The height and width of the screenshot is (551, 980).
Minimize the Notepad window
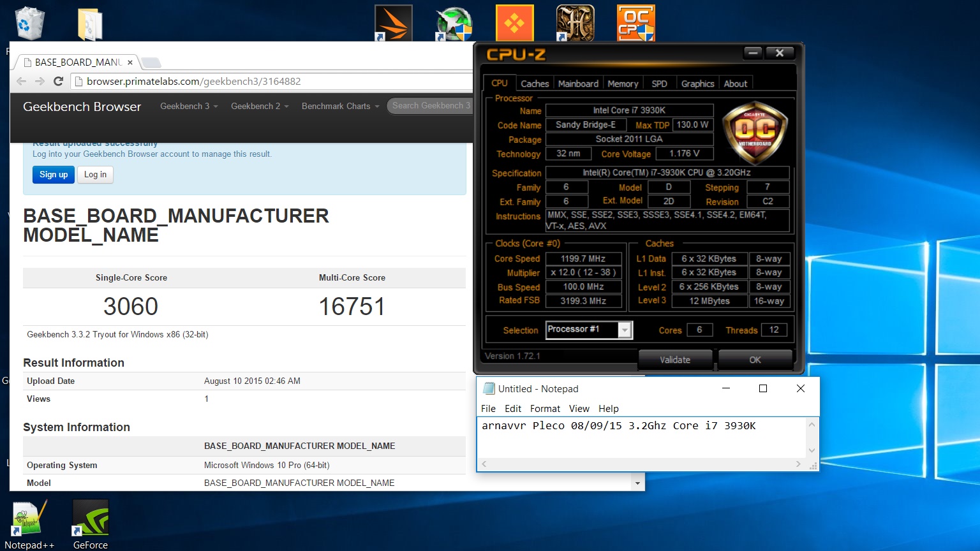pyautogui.click(x=726, y=388)
